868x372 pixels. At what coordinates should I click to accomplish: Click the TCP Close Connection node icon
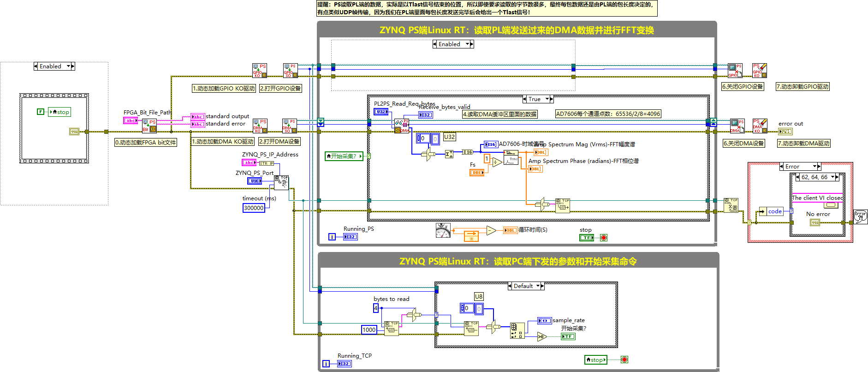731,205
